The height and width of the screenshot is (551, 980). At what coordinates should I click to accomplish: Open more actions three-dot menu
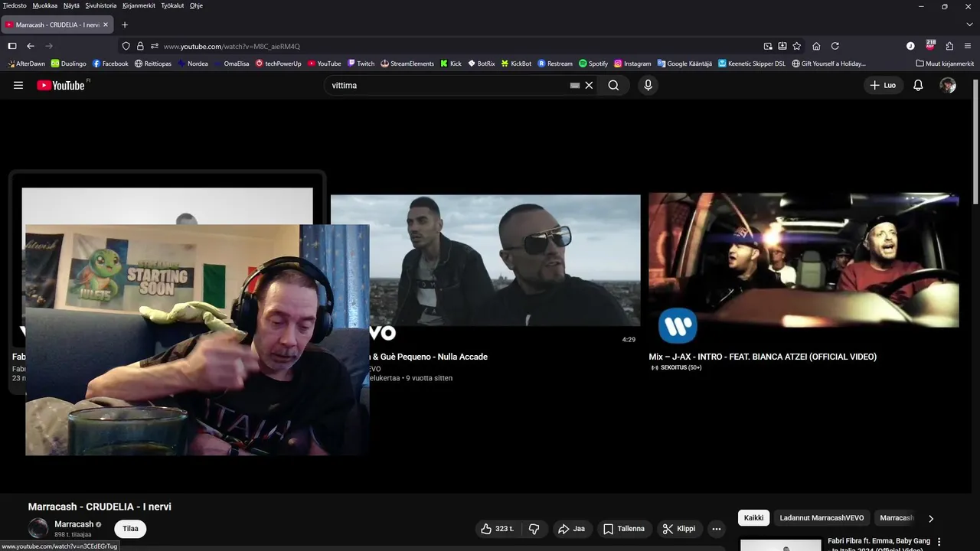716,529
